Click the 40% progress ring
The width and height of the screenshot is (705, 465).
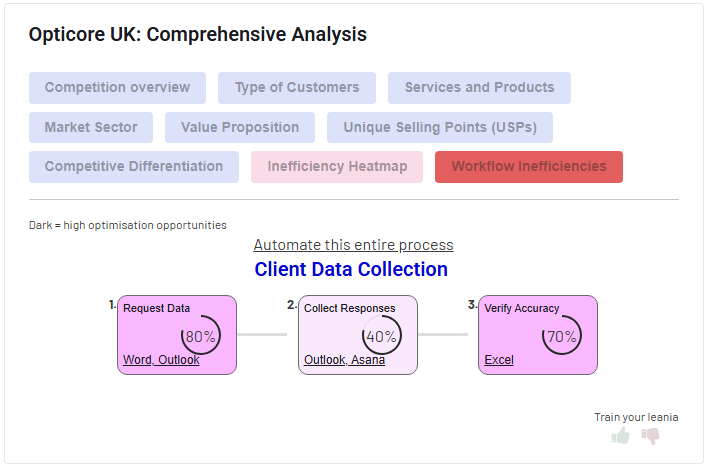[381, 336]
